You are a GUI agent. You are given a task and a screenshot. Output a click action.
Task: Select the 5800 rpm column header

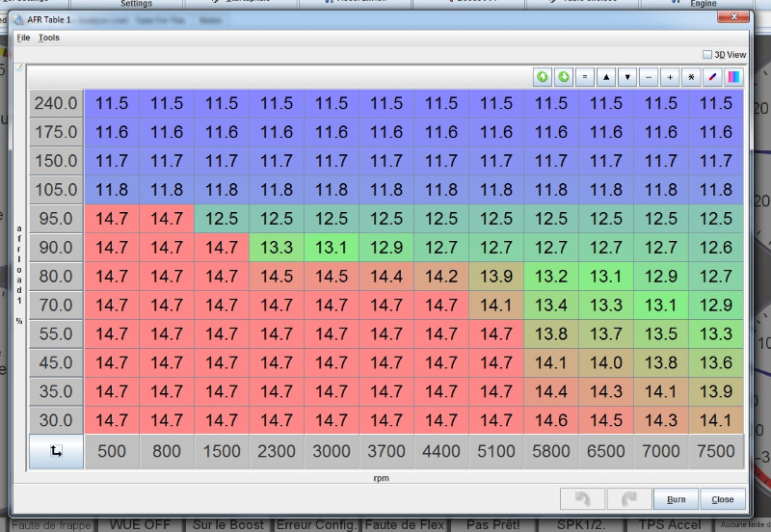tap(551, 451)
